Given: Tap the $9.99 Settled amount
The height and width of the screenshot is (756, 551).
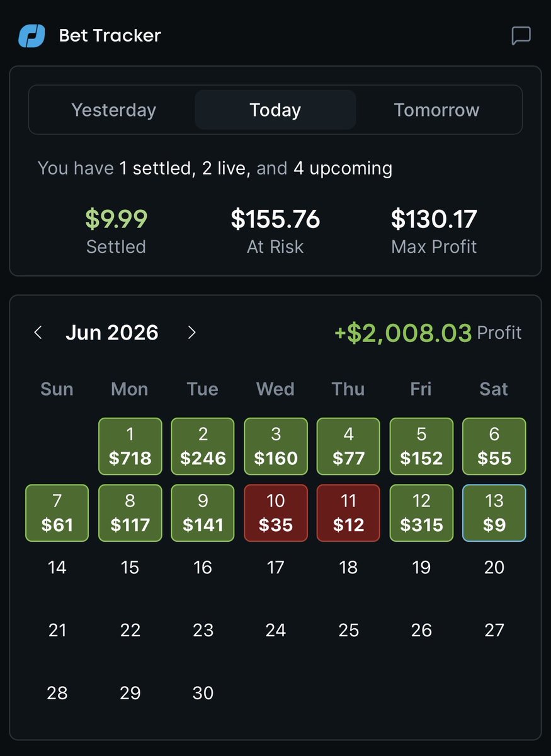Looking at the screenshot, I should 116,219.
